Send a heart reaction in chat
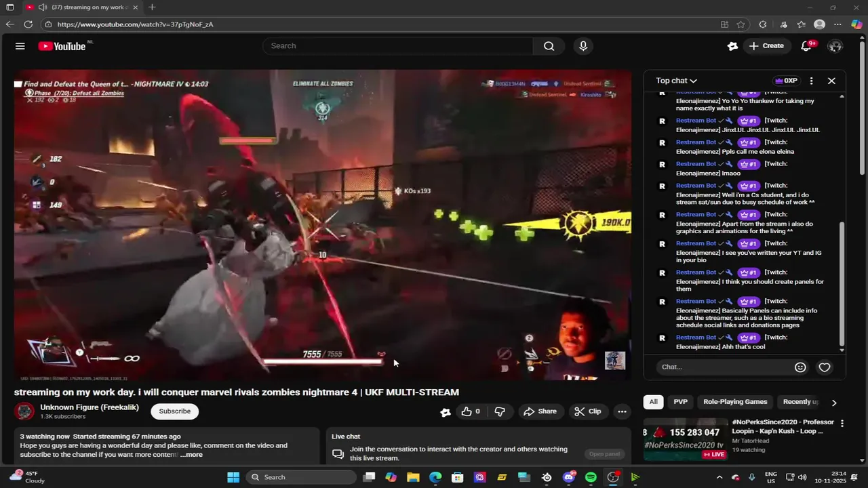The width and height of the screenshot is (868, 488). pyautogui.click(x=825, y=367)
